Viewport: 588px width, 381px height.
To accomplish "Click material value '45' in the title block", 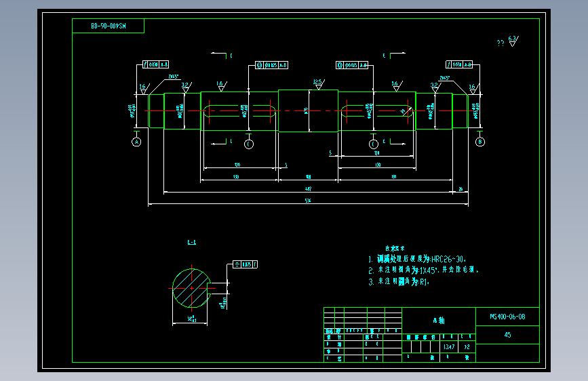I will pos(507,335).
